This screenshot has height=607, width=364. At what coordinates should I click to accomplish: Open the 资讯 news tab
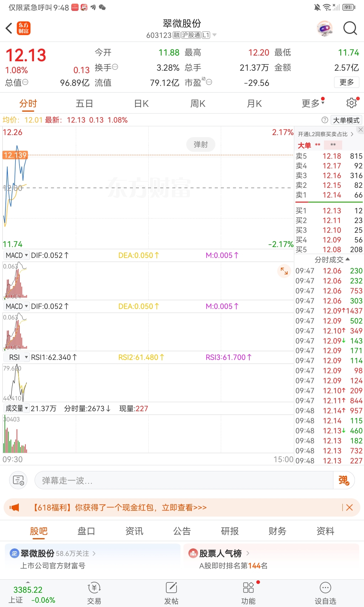click(134, 531)
